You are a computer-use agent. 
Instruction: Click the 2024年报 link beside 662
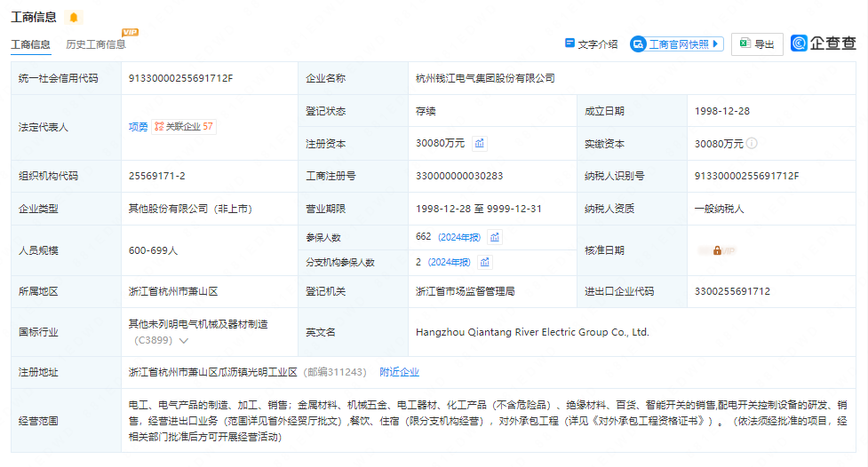459,237
